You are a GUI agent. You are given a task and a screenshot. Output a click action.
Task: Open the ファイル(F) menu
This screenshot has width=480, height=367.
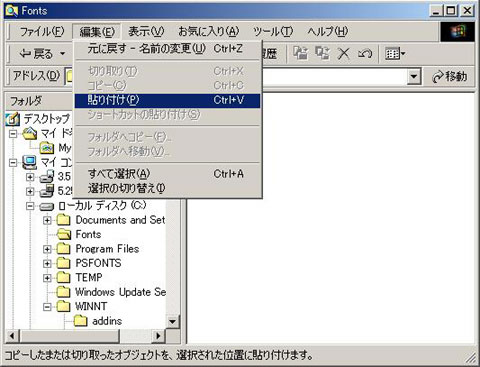coord(42,32)
